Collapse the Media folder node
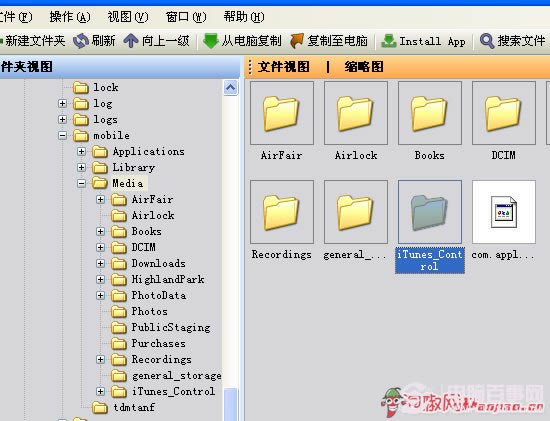Viewport: 550px width, 421px height. 81,183
